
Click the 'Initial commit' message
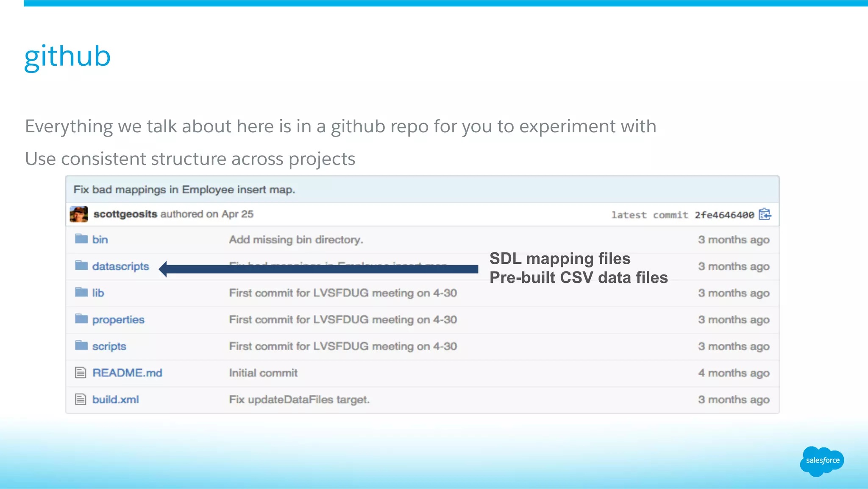[x=263, y=373]
